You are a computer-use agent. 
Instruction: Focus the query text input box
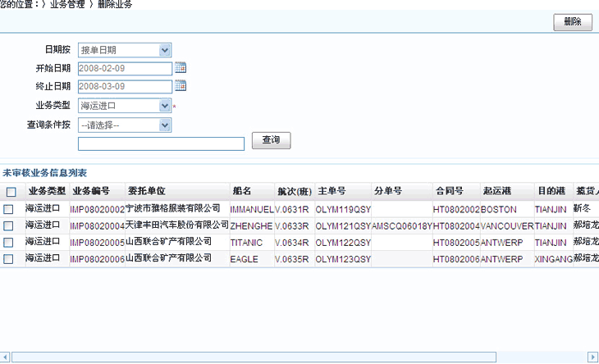point(161,144)
